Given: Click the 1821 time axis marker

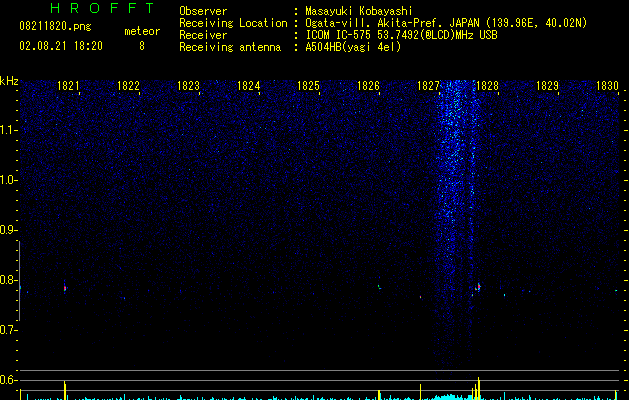Looking at the screenshot, I should [68, 86].
